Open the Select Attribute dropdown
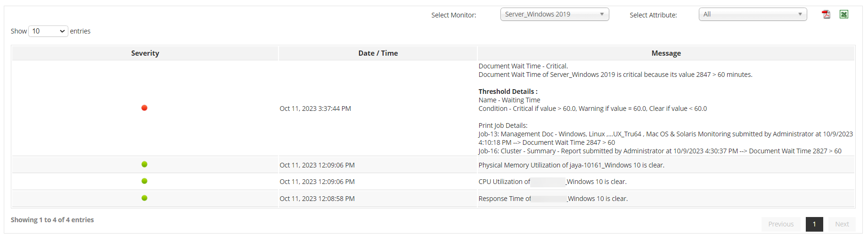Screen dimensions: 868x234 click(752, 15)
